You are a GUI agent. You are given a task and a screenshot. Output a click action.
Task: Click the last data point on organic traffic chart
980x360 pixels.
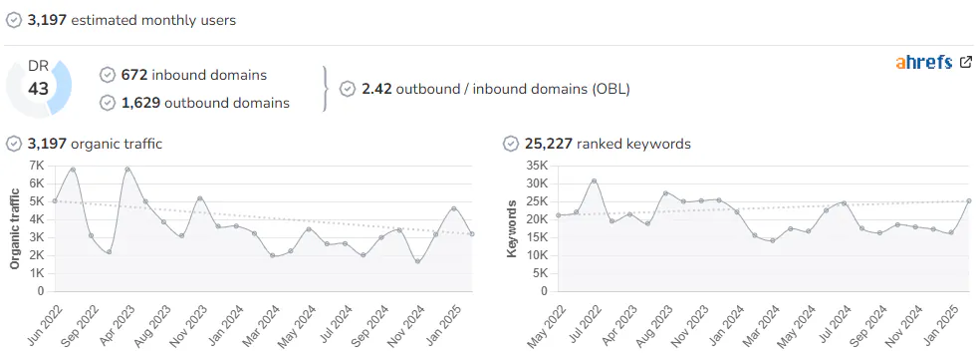click(x=472, y=233)
